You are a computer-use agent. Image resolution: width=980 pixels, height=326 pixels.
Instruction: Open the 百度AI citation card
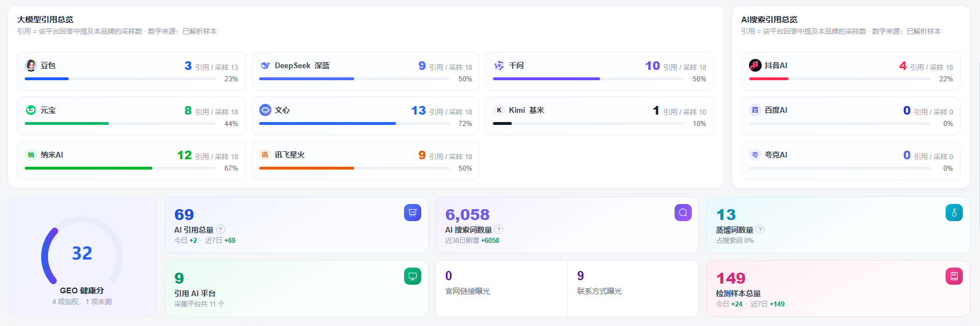point(851,116)
